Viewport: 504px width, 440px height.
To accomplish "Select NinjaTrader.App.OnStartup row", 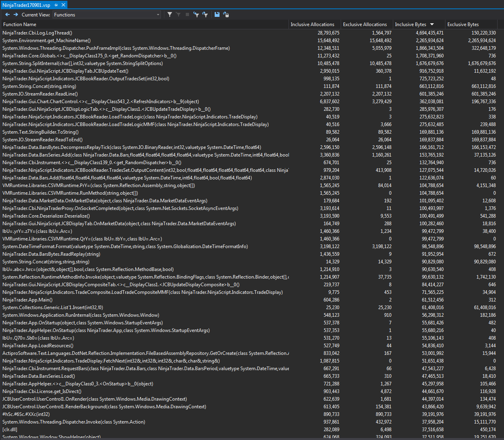I will 249,323.
